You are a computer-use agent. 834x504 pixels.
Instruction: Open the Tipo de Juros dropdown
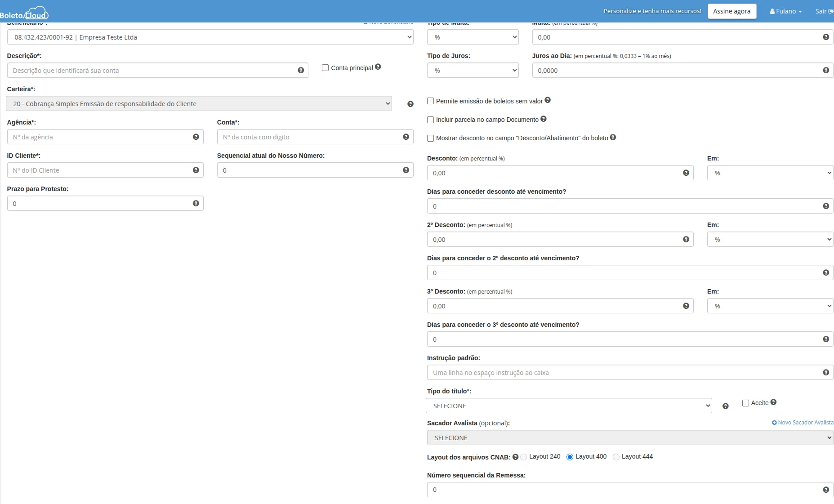(473, 71)
